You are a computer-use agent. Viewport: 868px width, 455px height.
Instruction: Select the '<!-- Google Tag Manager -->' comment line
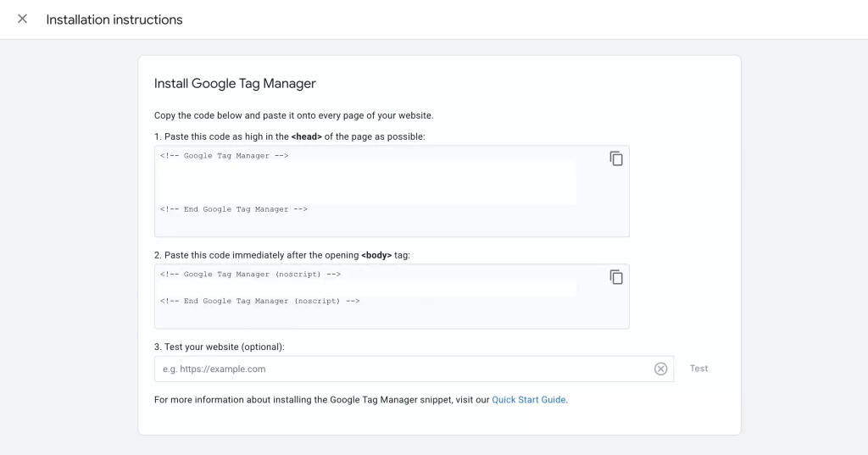224,156
